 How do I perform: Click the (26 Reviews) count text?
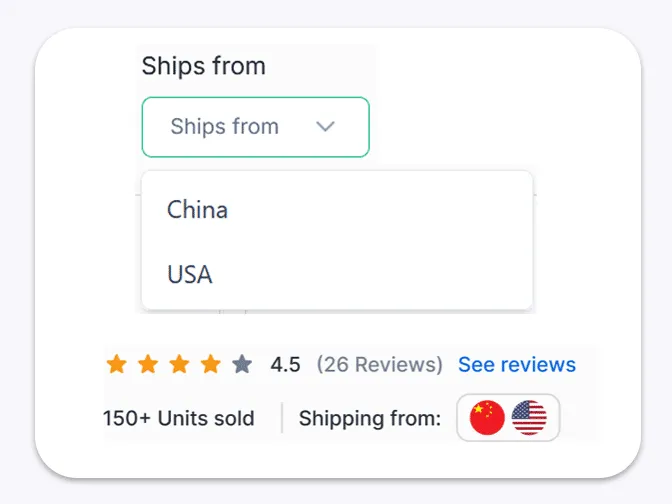[379, 365]
